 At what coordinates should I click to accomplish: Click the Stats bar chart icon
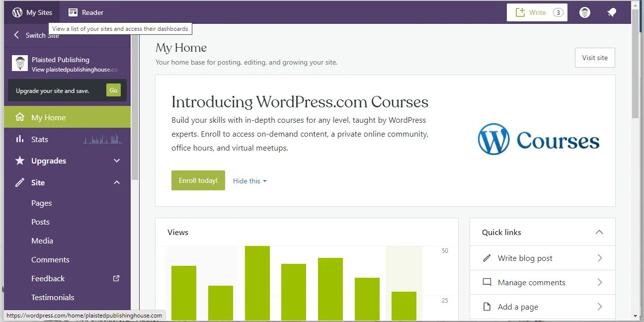click(x=20, y=139)
